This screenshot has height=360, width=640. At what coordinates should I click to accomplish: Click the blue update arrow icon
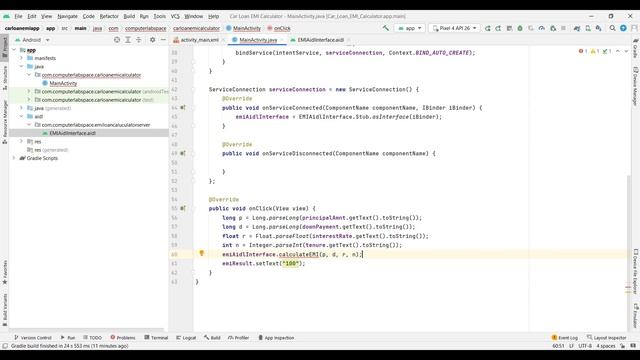point(623,28)
